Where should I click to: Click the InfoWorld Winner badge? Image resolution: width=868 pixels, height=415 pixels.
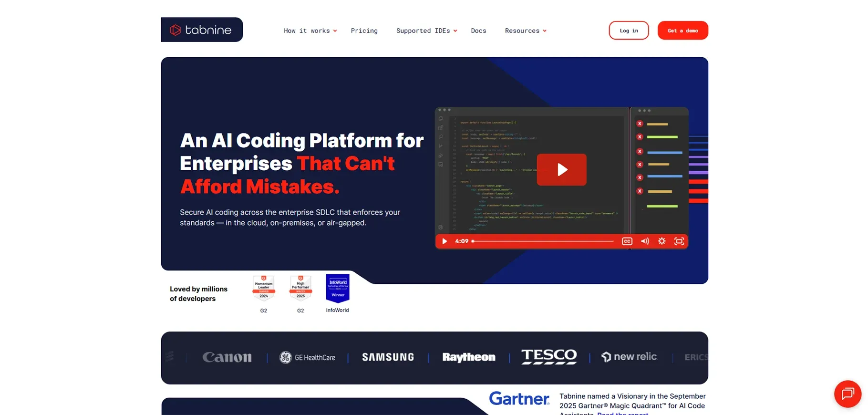338,288
